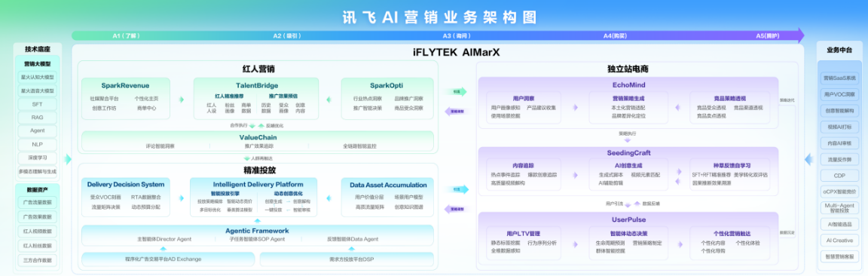The width and height of the screenshot is (868, 276).
Task: Click the SparkRevenue module title
Action: tap(125, 86)
